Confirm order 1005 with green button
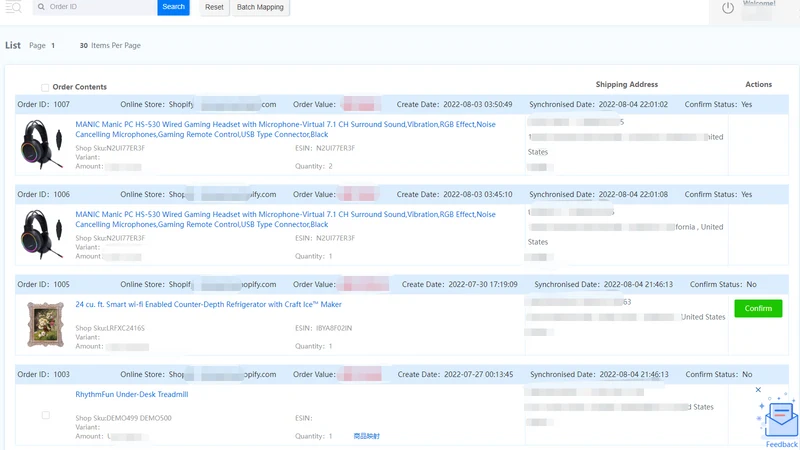Image resolution: width=800 pixels, height=450 pixels. [x=758, y=308]
